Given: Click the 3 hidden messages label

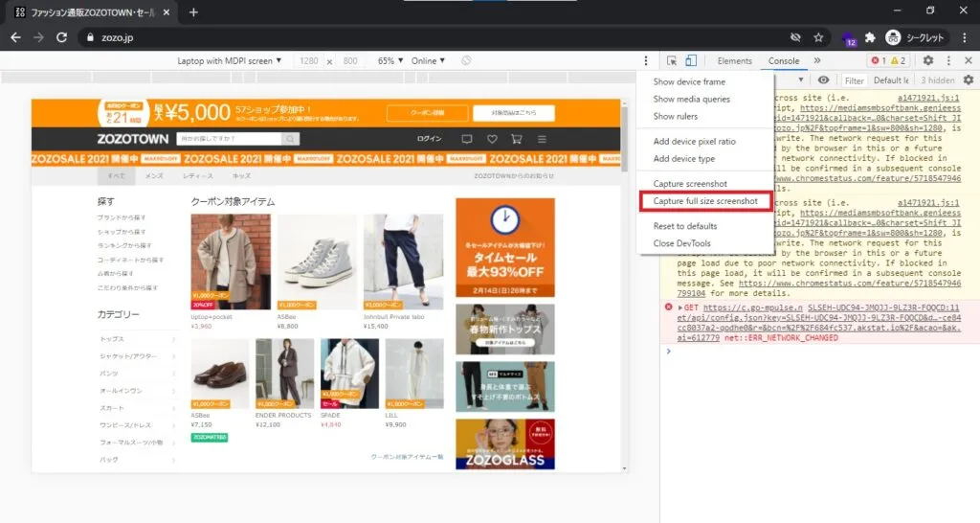Looking at the screenshot, I should (x=938, y=80).
